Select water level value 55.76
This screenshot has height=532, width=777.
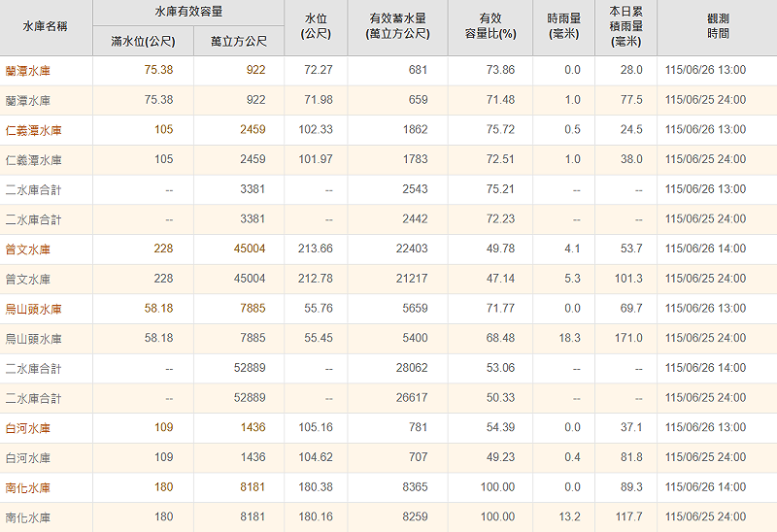pyautogui.click(x=319, y=308)
